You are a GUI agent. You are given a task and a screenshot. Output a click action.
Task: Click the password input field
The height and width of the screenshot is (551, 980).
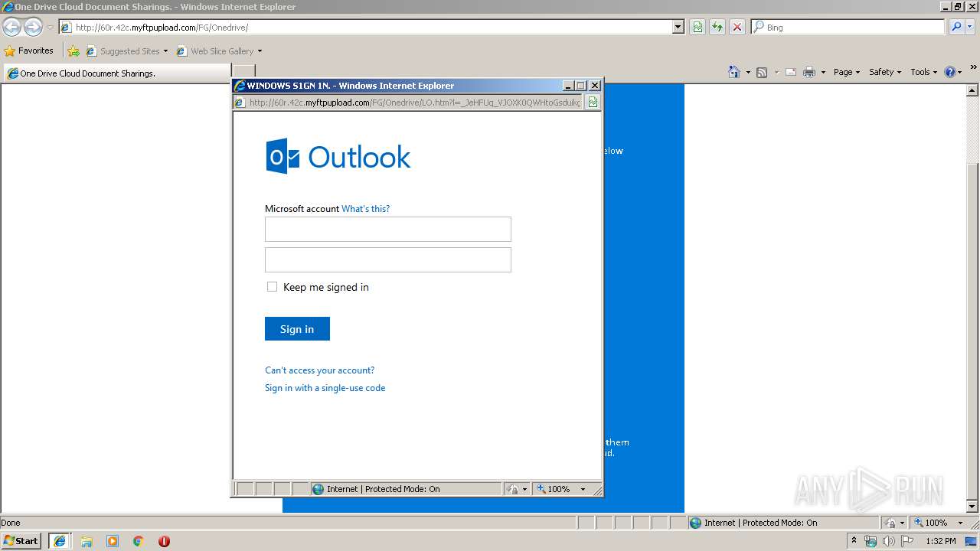[x=387, y=259]
